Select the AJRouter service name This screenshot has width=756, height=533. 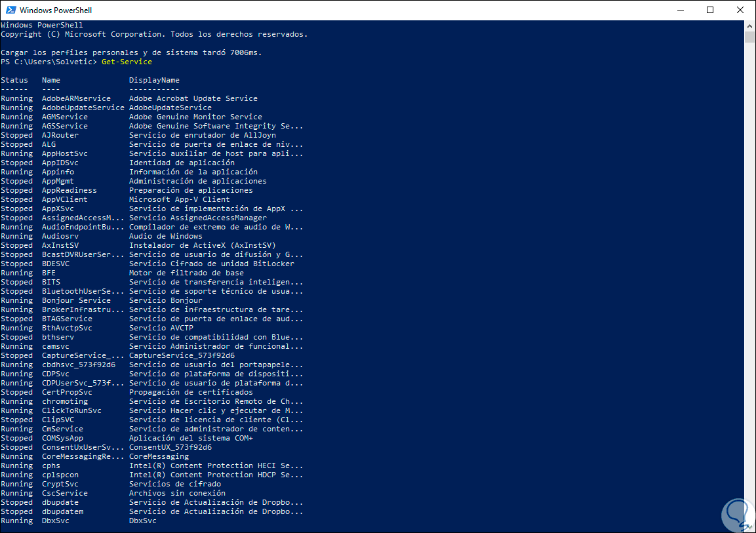pos(60,135)
